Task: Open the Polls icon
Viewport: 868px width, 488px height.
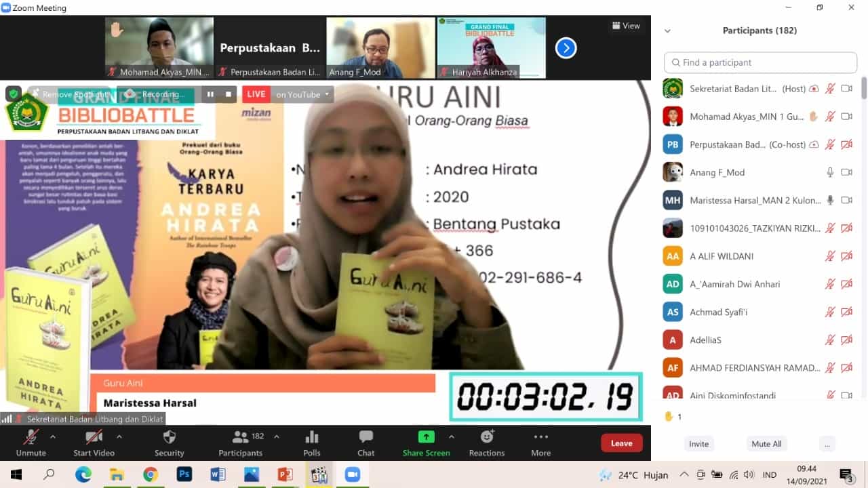Action: (x=312, y=437)
